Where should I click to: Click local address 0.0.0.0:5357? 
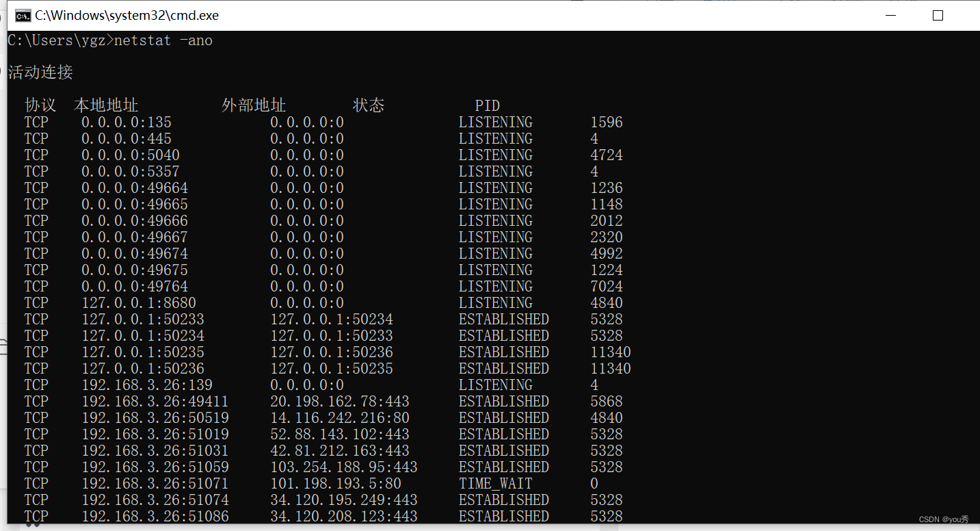click(x=131, y=172)
